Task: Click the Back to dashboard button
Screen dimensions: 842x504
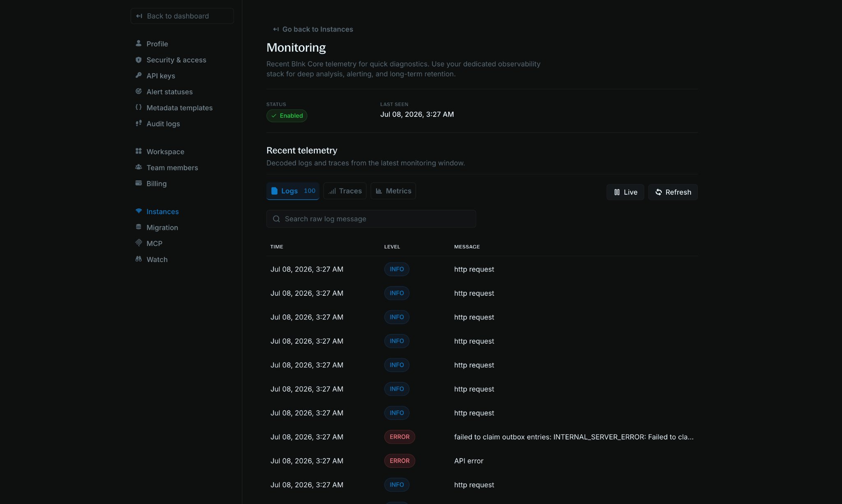Action: (x=182, y=16)
